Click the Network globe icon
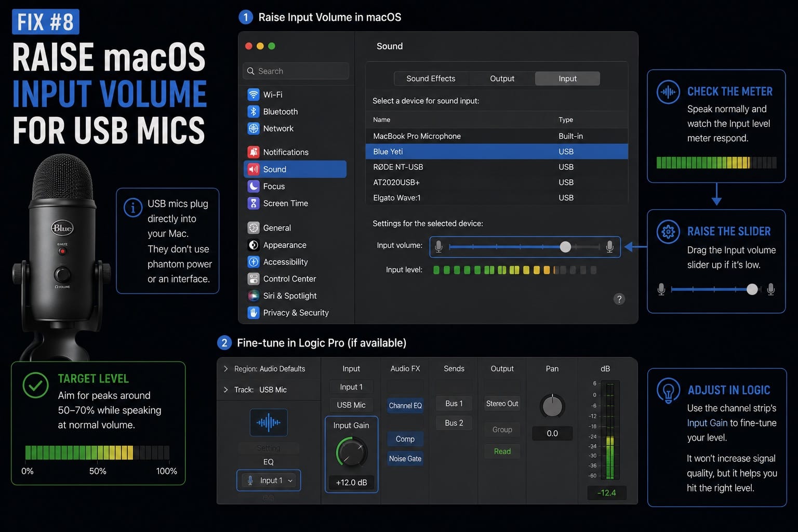 253,128
